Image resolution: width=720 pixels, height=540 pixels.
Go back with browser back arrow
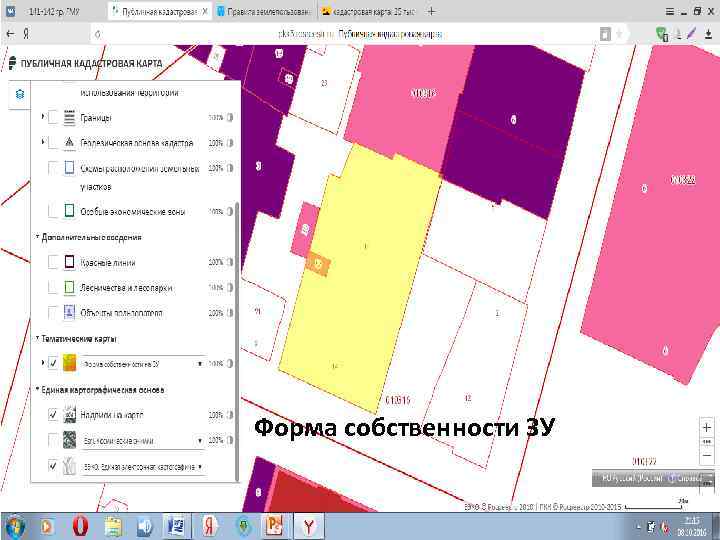coord(10,34)
